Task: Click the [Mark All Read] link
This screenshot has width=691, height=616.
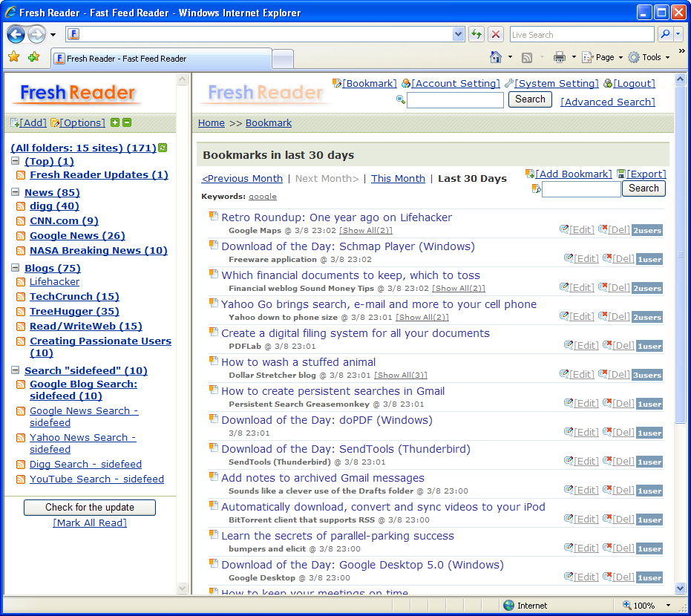Action: 90,523
